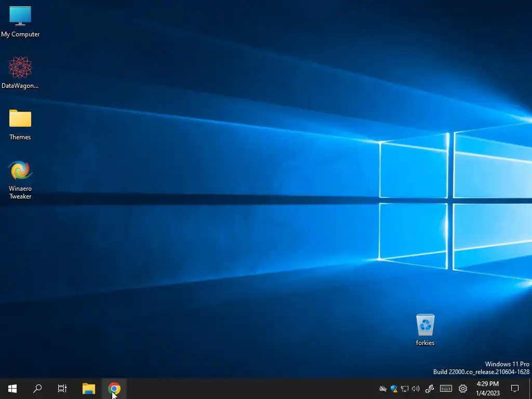Open File Explorer from the taskbar

click(x=89, y=389)
